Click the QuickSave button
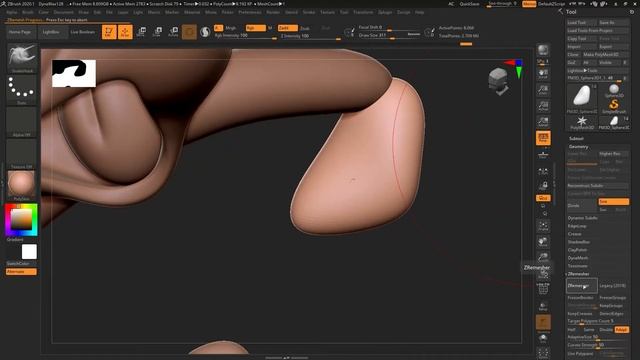 point(469,4)
